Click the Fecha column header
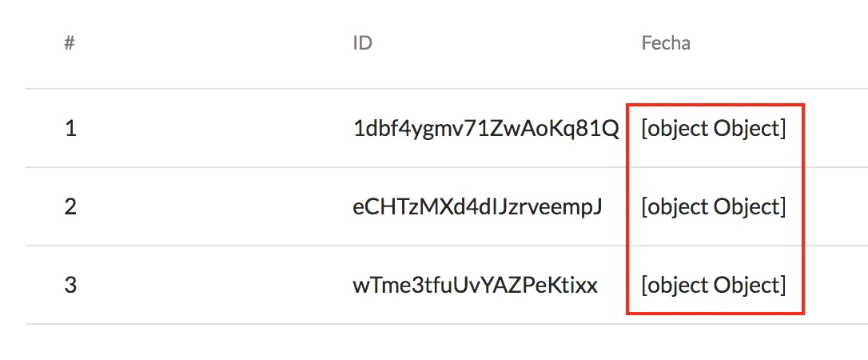868x360 pixels. click(666, 43)
